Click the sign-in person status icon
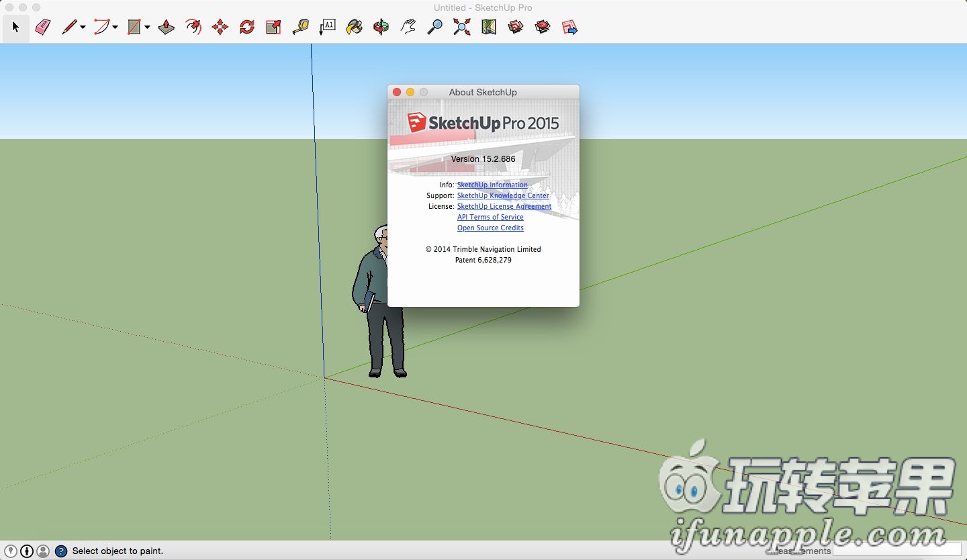Image resolution: width=967 pixels, height=560 pixels. pos(43,551)
